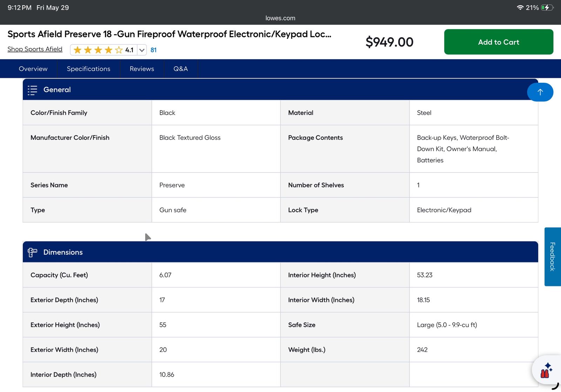This screenshot has width=561, height=392.
Task: Click the General section list icon
Action: [x=32, y=90]
